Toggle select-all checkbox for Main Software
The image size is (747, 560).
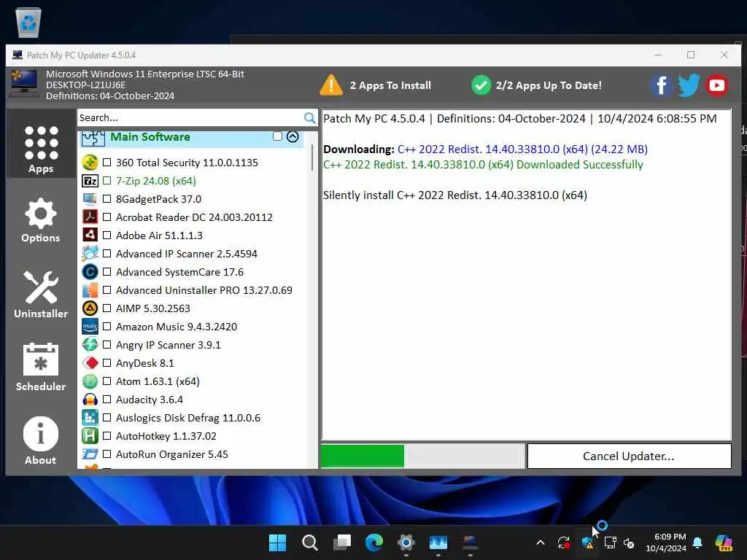point(277,136)
